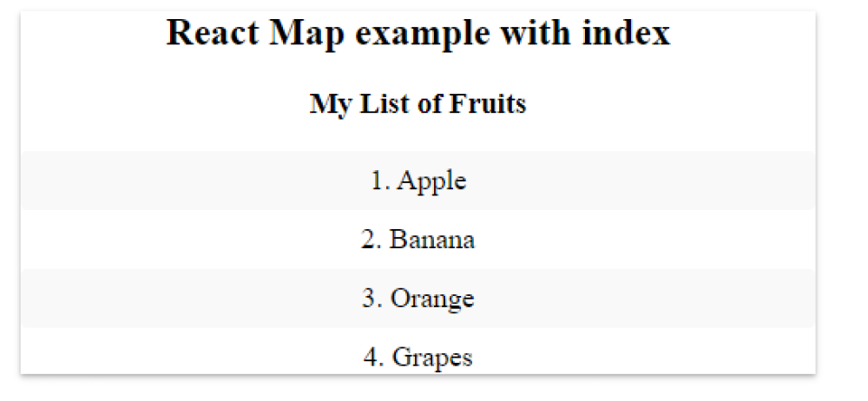
Task: Click the number "4." before Grapes
Action: 373,356
